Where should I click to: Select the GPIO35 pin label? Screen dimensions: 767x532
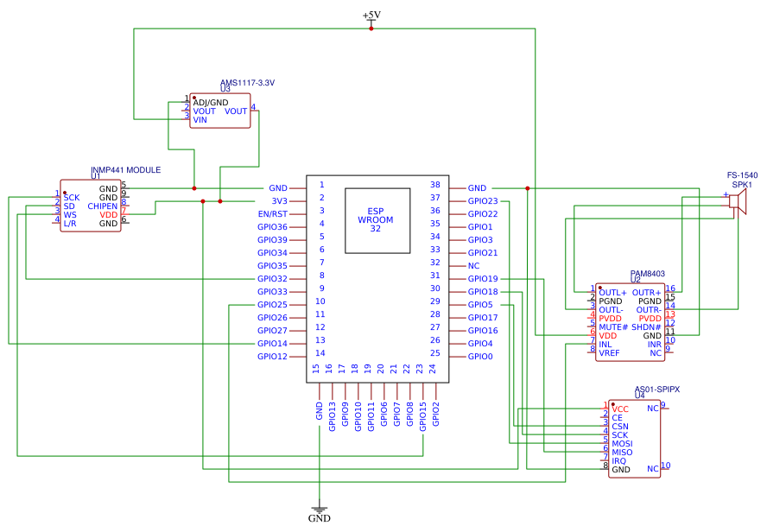[272, 265]
